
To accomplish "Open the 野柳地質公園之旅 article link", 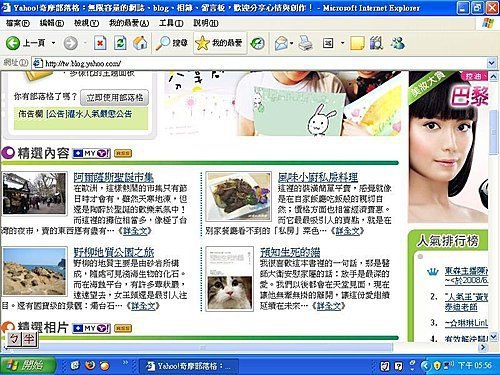I will (x=114, y=252).
